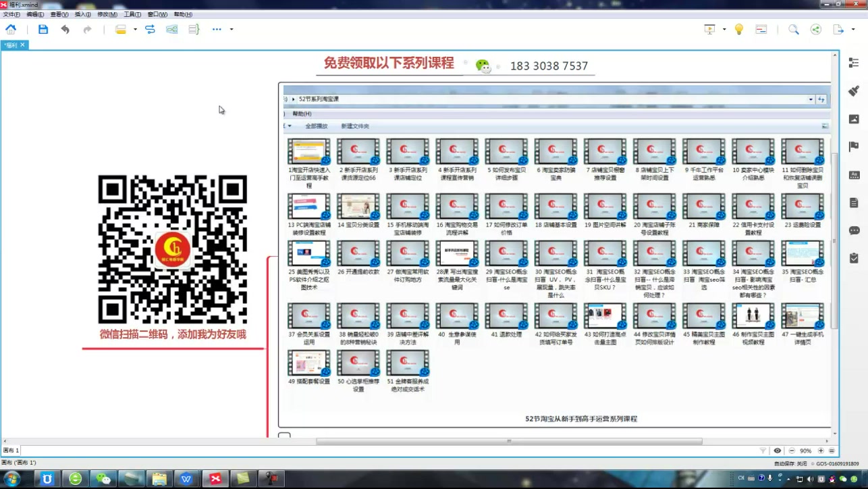The height and width of the screenshot is (489, 868).
Task: Open the Outline panel in sidebar
Action: [x=854, y=62]
